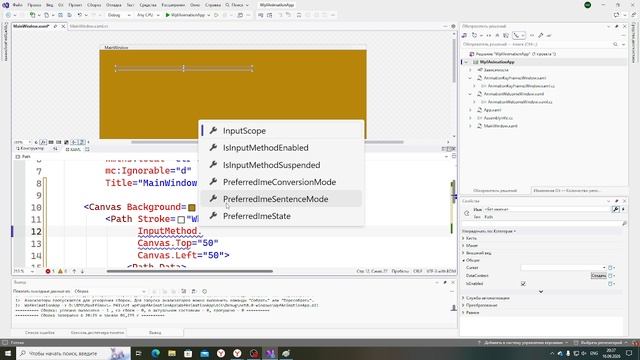Collapse AnimationKeyFramesWindow.xaml node
The image size is (640, 360).
coord(470,78)
